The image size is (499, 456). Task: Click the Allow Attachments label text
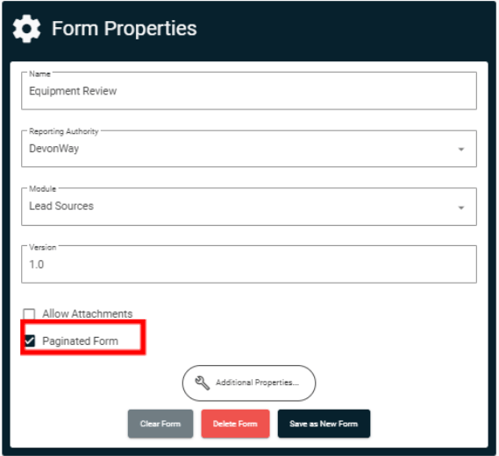[x=87, y=314]
